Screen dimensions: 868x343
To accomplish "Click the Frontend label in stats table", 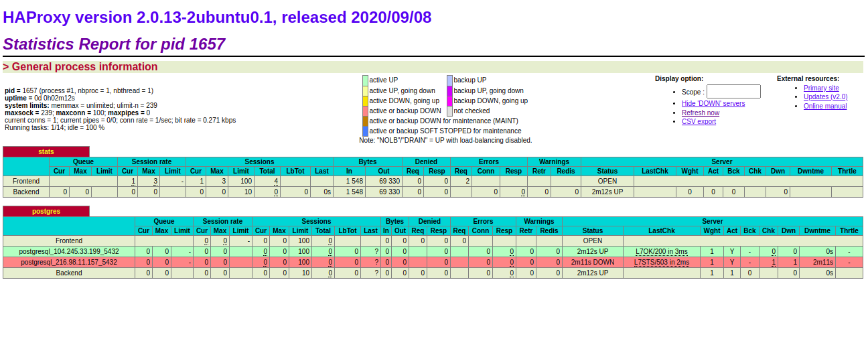I will coord(26,181).
